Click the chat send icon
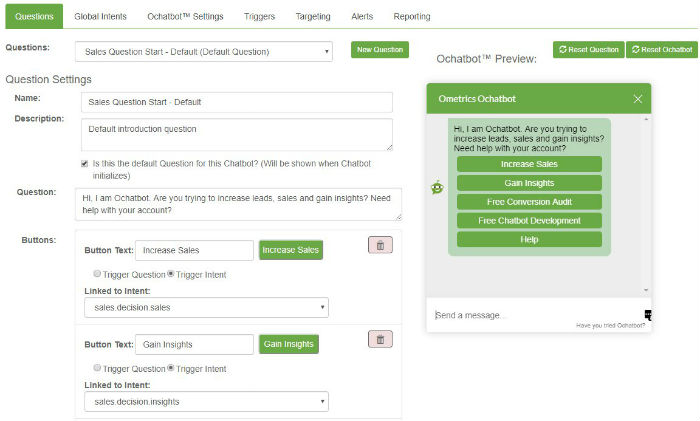Screen dimensions: 700x421 (x=648, y=315)
